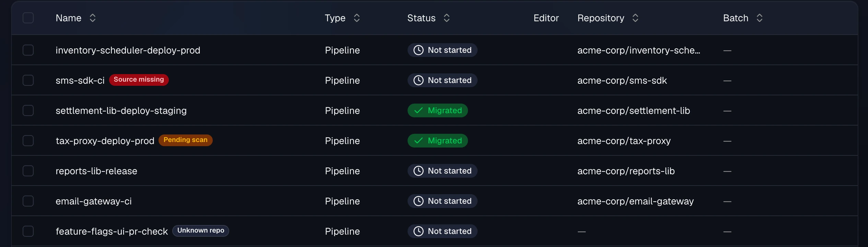The height and width of the screenshot is (247, 868).
Task: Select the sms-sdk-ci row checkbox
Action: click(28, 80)
